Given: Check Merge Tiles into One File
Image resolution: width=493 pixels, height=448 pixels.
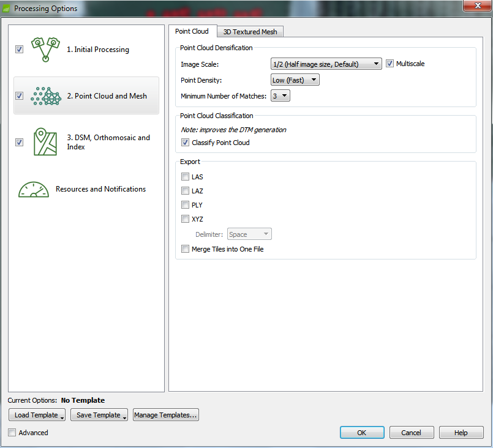Looking at the screenshot, I should click(185, 249).
